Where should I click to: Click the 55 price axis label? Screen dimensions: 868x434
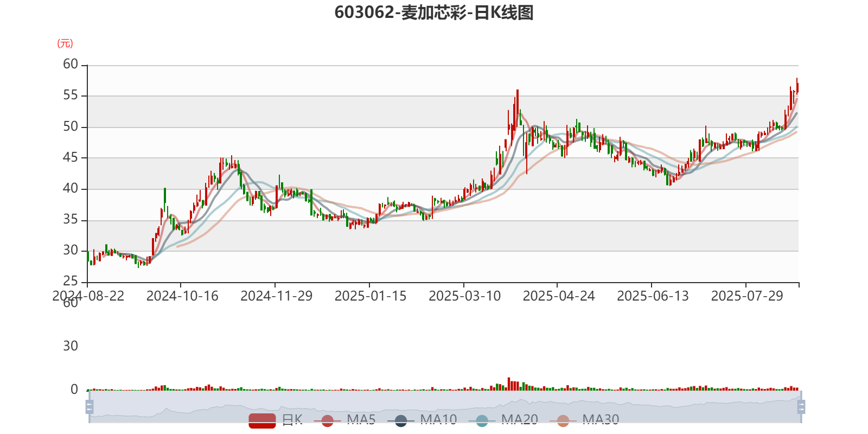71,95
